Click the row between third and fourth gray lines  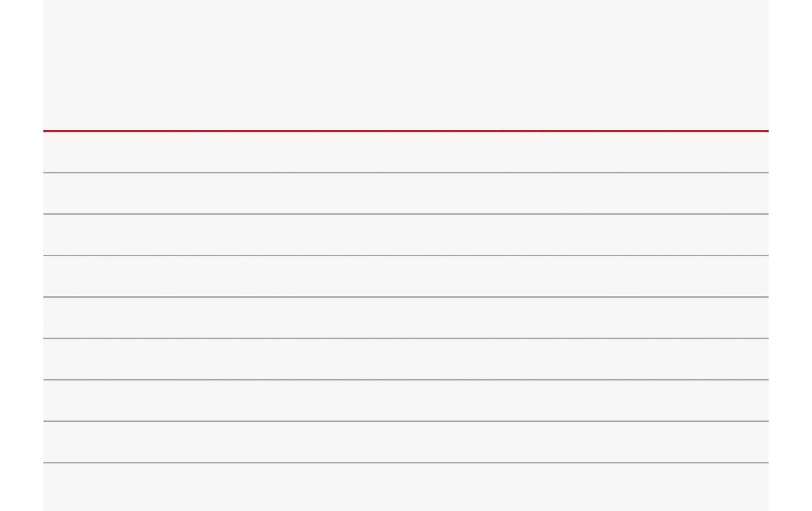click(405, 276)
